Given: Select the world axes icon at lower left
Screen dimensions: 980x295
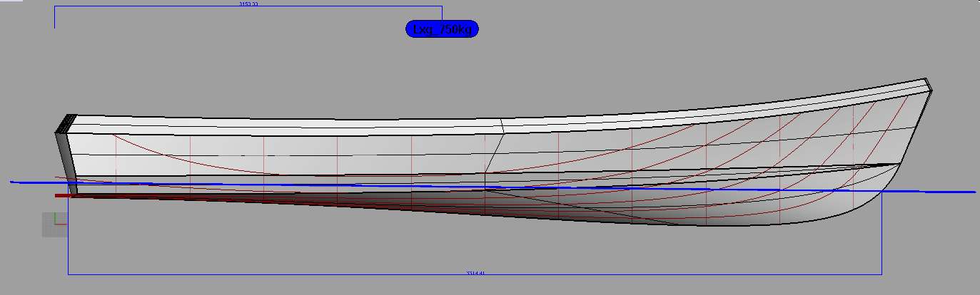Looking at the screenshot, I should pos(54,224).
